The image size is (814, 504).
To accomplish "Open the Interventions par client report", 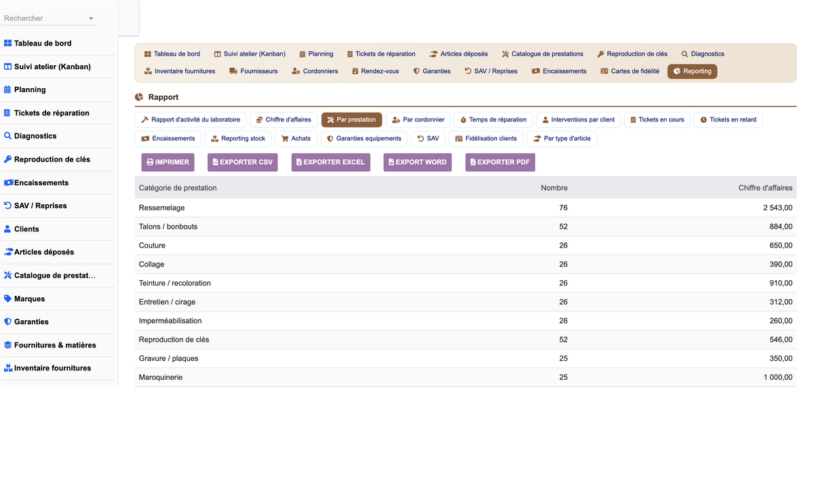I will [579, 120].
